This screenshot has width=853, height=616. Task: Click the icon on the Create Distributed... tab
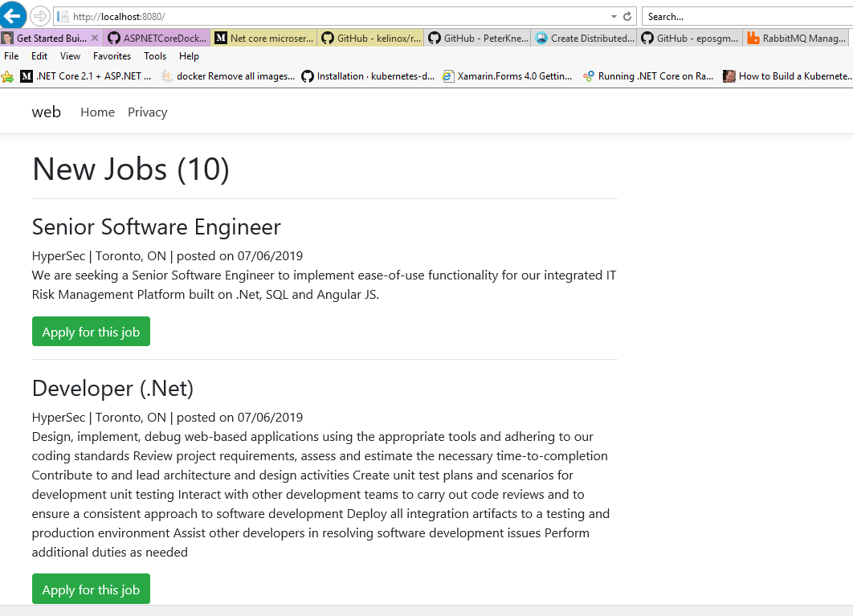click(541, 38)
